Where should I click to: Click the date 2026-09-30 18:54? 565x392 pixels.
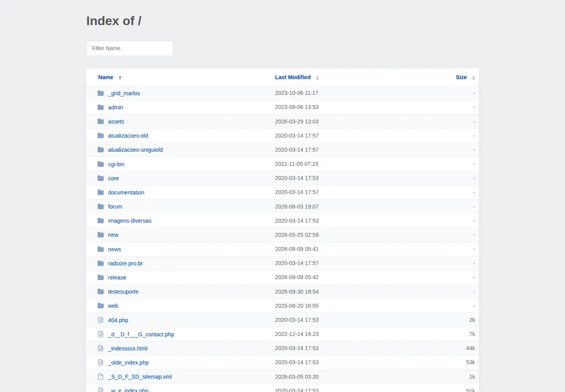coord(297,292)
